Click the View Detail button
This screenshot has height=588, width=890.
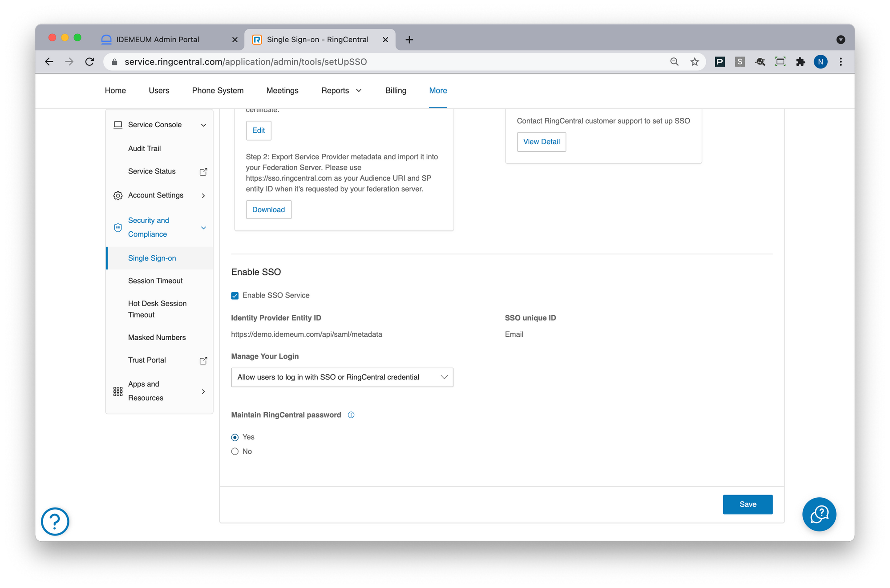542,142
